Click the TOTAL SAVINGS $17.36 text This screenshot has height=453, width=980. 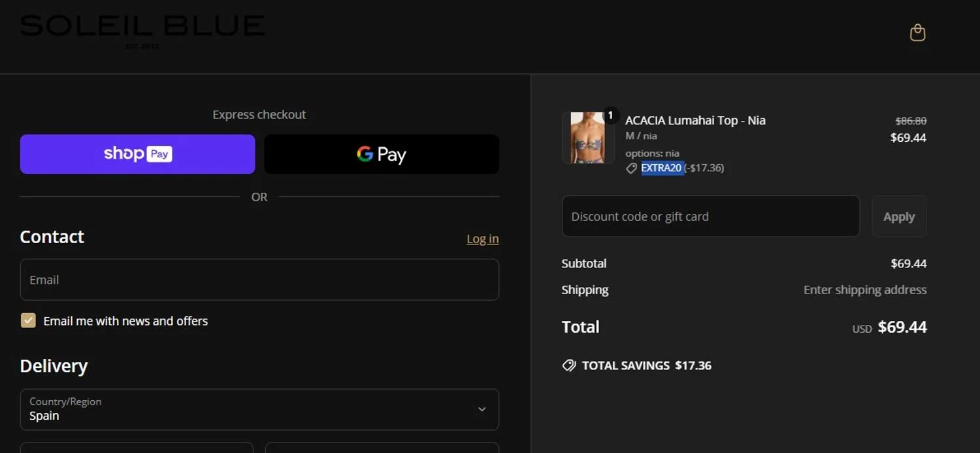pyautogui.click(x=647, y=365)
